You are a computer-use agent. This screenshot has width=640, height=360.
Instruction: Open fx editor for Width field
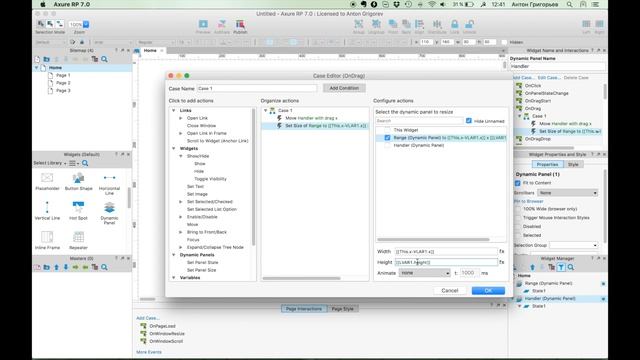click(502, 251)
